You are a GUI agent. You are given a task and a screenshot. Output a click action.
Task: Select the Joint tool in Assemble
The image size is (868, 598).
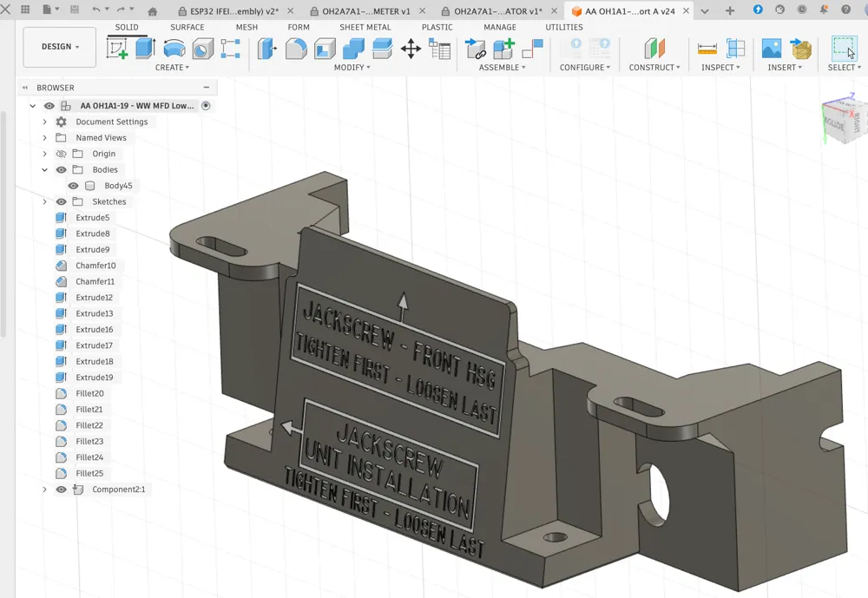533,49
